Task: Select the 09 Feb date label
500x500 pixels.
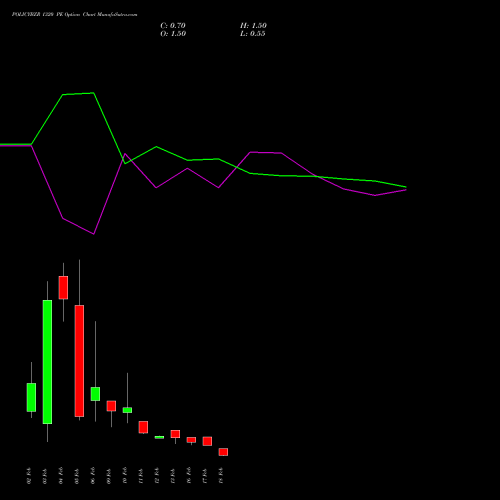Action: click(x=109, y=476)
